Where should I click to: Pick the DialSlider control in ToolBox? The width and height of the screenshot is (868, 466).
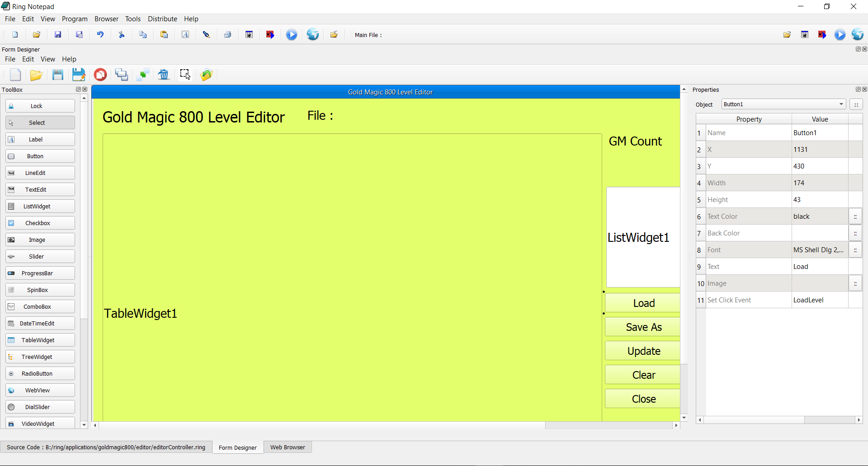coord(40,407)
